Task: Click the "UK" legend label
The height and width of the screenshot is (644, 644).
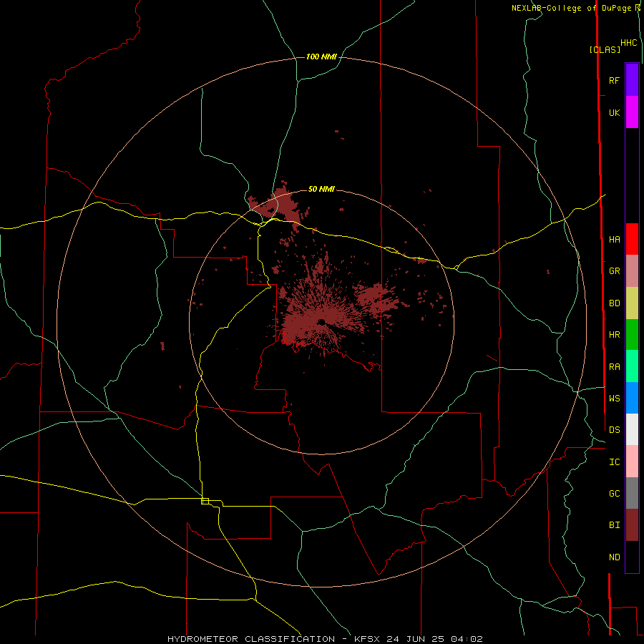Action: point(614,113)
